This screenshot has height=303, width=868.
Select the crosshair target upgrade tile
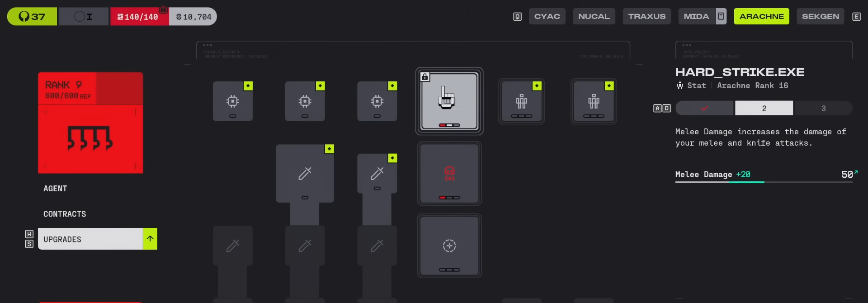click(x=449, y=246)
